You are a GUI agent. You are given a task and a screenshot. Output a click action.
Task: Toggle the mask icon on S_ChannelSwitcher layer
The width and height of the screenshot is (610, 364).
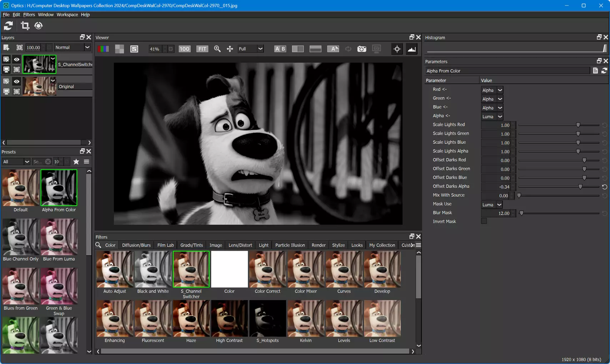[16, 69]
